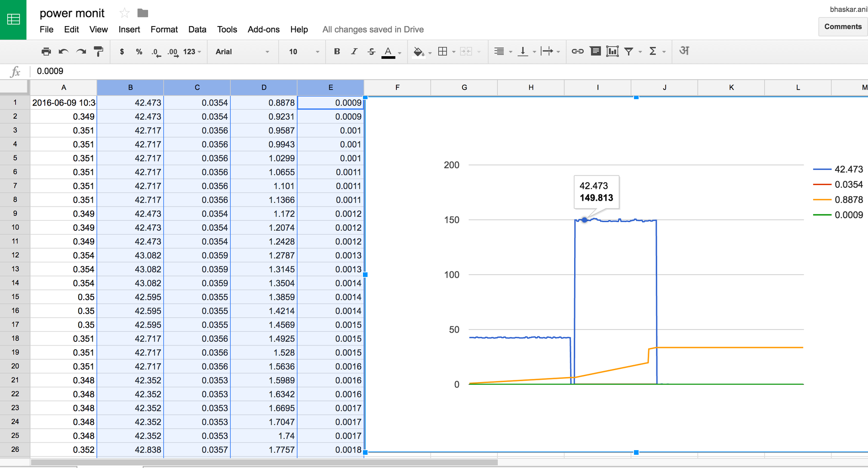Format selection as percent
This screenshot has width=868, height=468.
point(138,51)
